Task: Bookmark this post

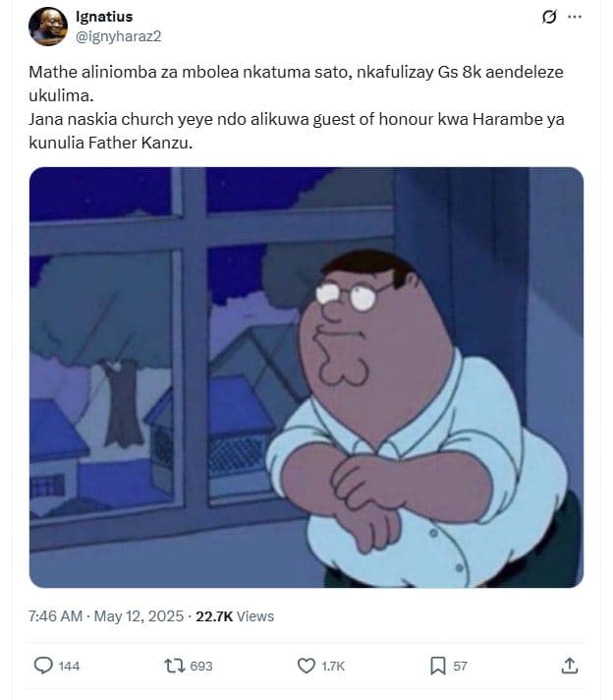Action: click(438, 666)
